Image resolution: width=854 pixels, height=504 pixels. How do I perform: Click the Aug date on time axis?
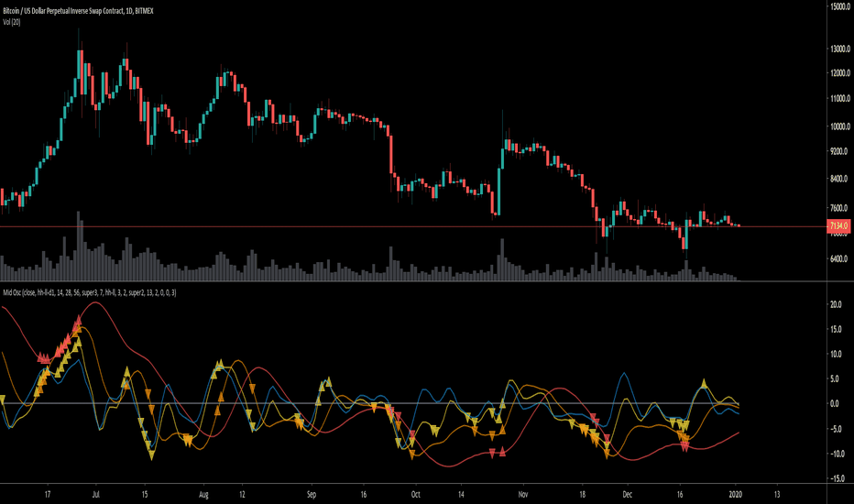pos(203,495)
